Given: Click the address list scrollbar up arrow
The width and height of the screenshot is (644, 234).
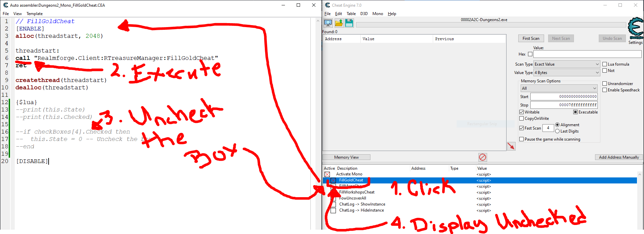Looking at the screenshot, I should (640, 174).
